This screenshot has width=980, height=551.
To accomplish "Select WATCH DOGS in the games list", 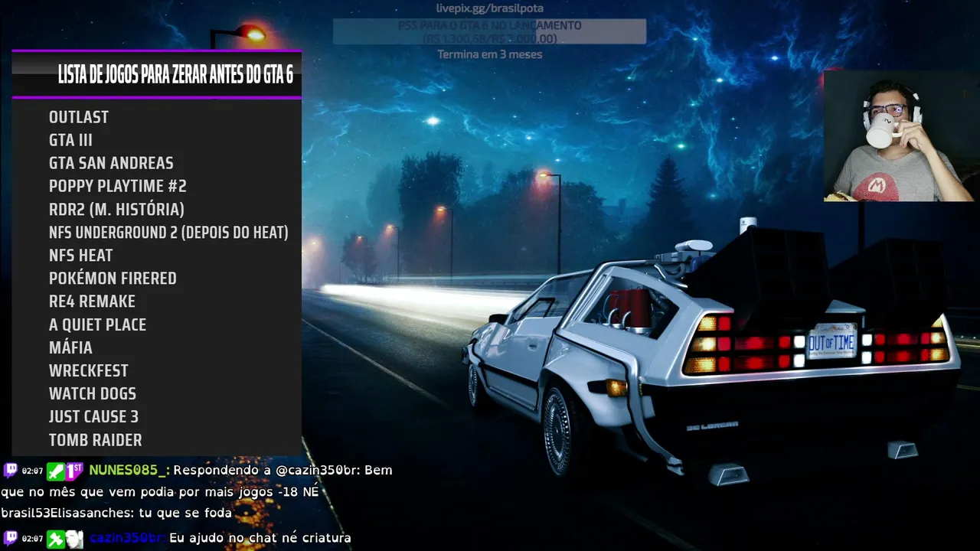I will (93, 393).
